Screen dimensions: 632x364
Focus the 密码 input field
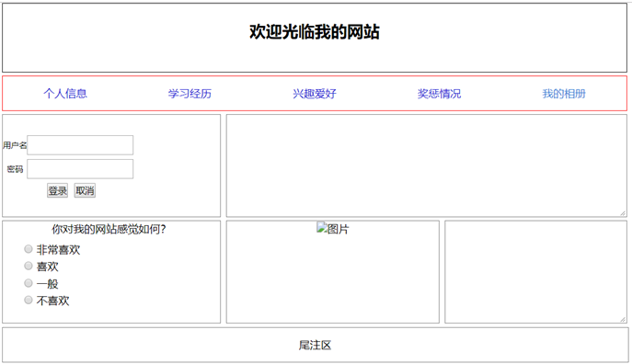click(x=80, y=169)
